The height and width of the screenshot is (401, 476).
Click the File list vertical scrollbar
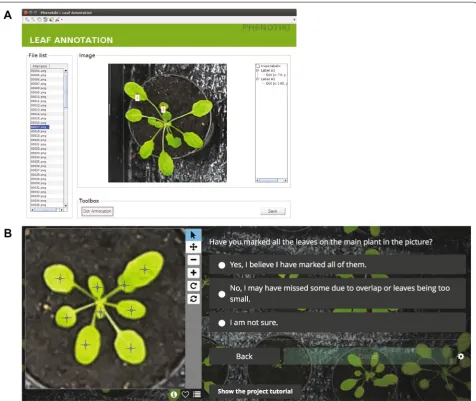coord(65,138)
